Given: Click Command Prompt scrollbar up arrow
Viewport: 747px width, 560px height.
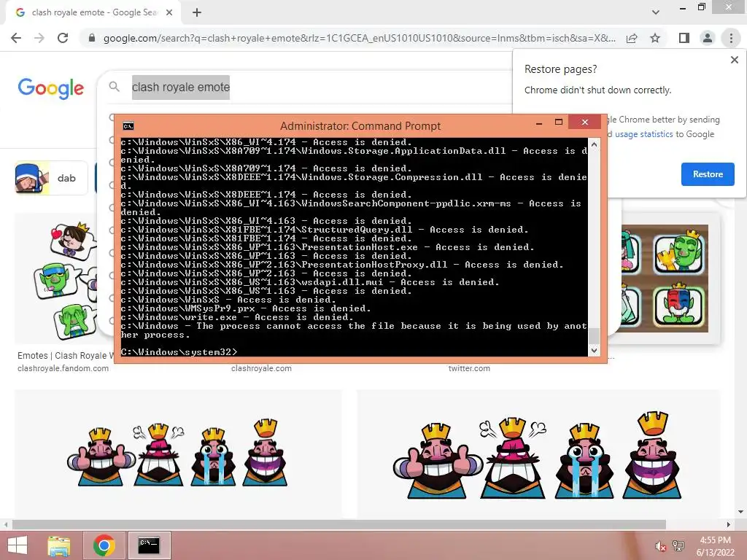Looking at the screenshot, I should 594,144.
